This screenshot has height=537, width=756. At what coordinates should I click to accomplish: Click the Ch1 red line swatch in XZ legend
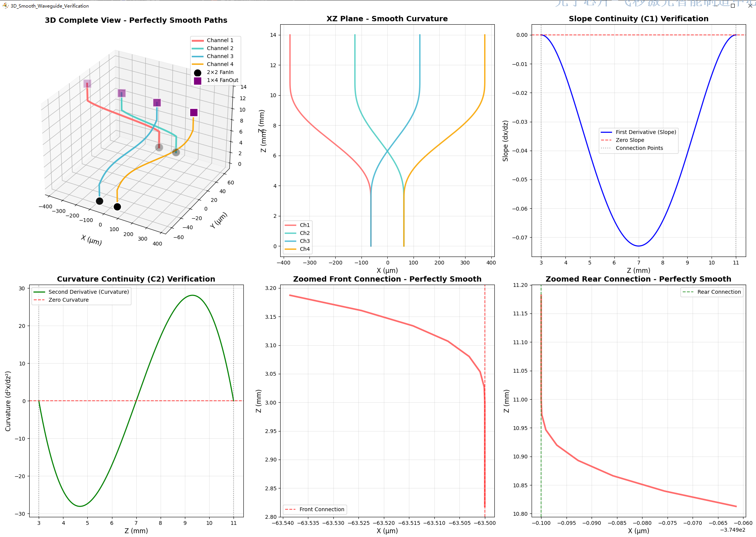tap(290, 225)
